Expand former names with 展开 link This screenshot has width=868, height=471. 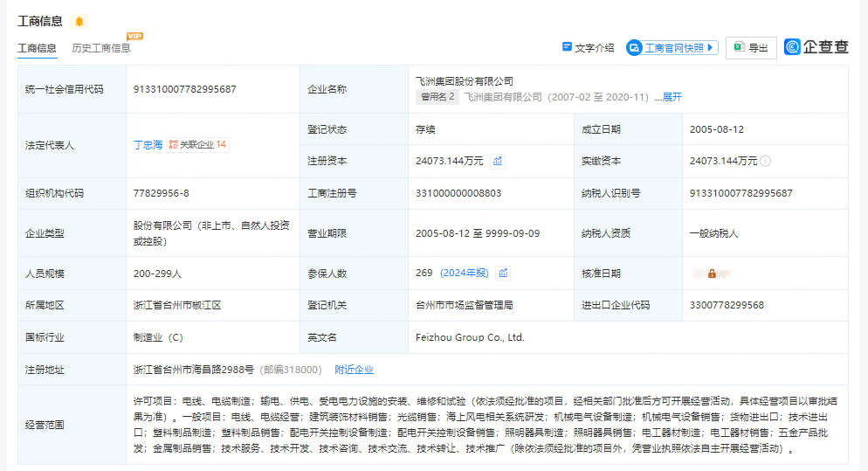click(x=672, y=97)
